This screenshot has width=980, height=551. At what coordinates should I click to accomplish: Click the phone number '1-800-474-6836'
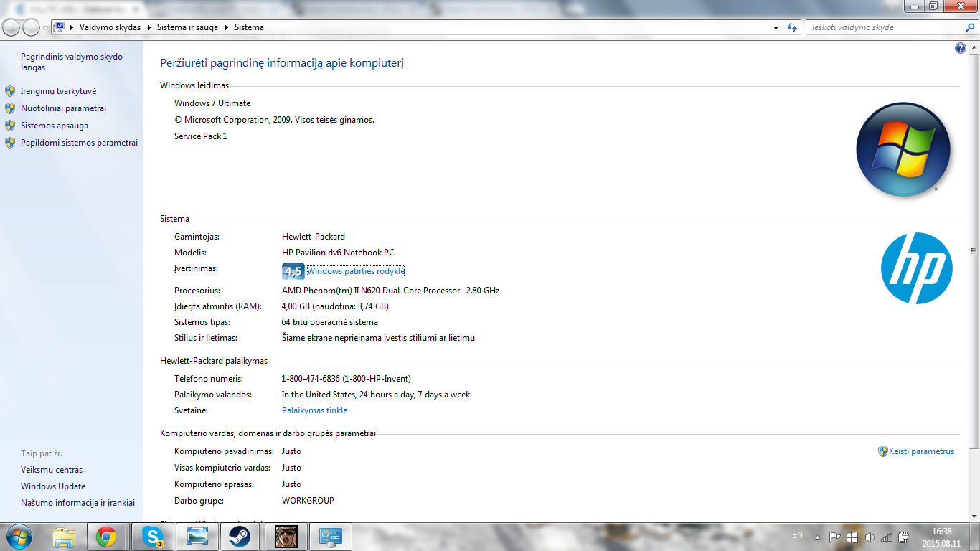click(x=311, y=379)
